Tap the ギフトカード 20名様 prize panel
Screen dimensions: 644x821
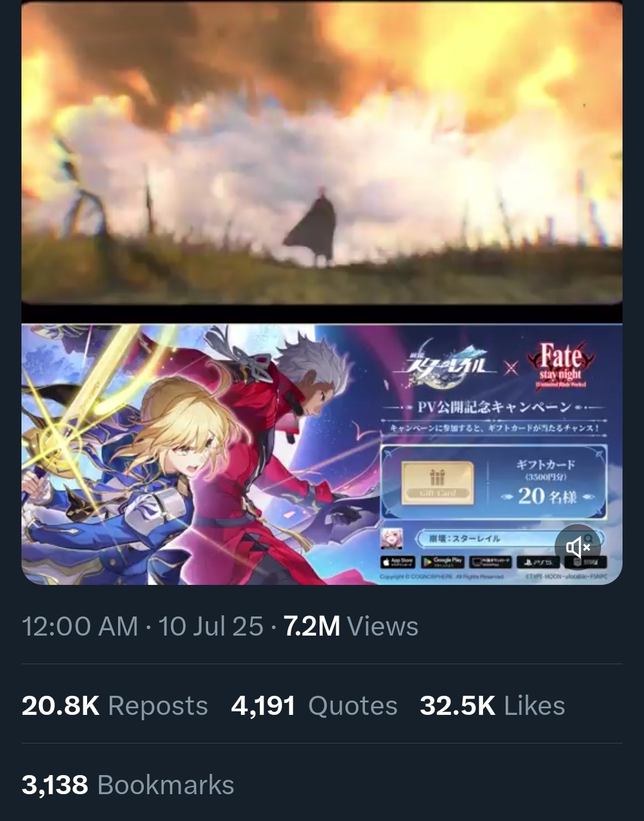coord(494,482)
